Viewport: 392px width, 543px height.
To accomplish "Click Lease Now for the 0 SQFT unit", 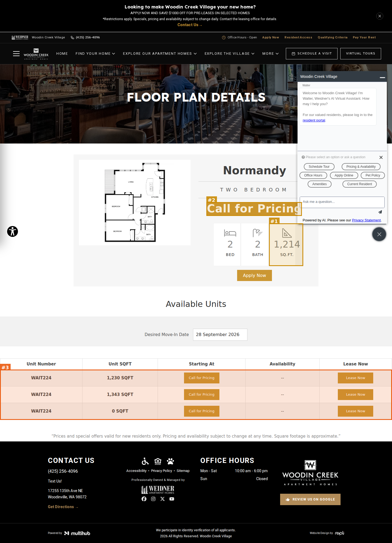I will 356,411.
